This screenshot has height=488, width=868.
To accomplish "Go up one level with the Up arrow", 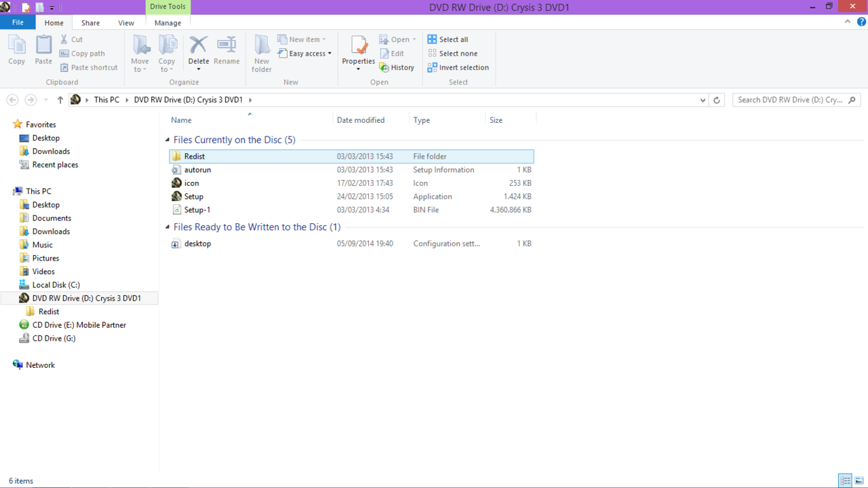I will point(60,100).
